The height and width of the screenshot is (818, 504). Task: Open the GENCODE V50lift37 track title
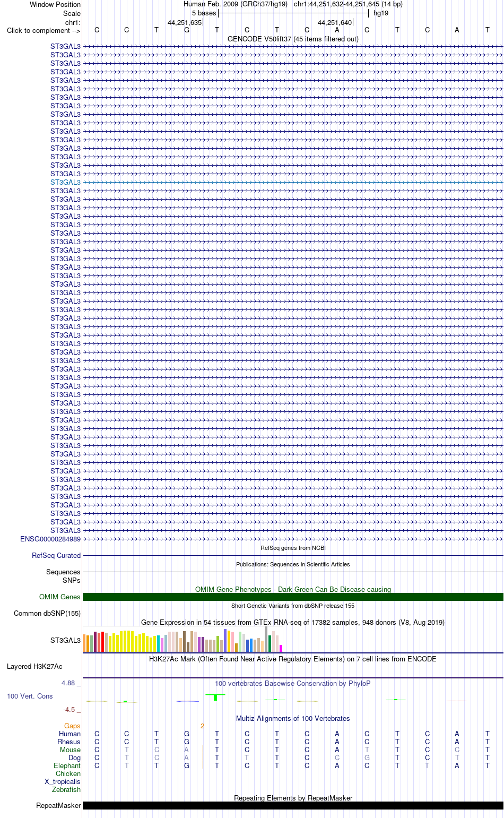tap(293, 39)
